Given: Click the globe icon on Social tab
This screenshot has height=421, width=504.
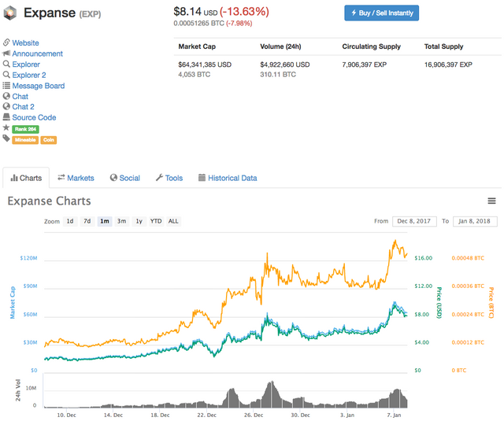Looking at the screenshot, I should click(x=113, y=178).
